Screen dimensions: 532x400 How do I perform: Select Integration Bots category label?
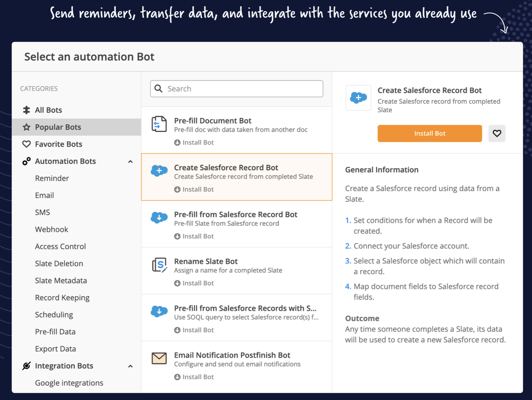click(x=64, y=366)
